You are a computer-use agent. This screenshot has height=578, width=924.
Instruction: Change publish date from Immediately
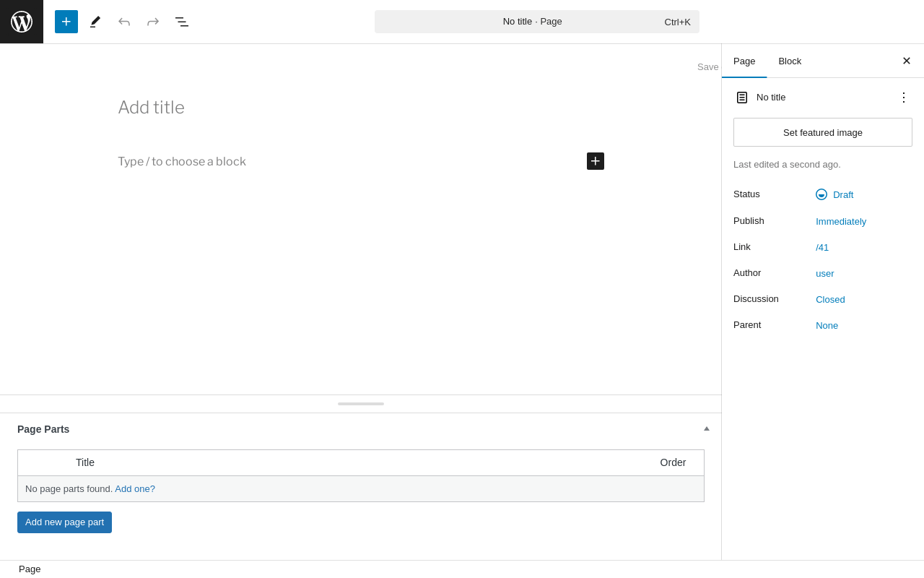coord(841,221)
